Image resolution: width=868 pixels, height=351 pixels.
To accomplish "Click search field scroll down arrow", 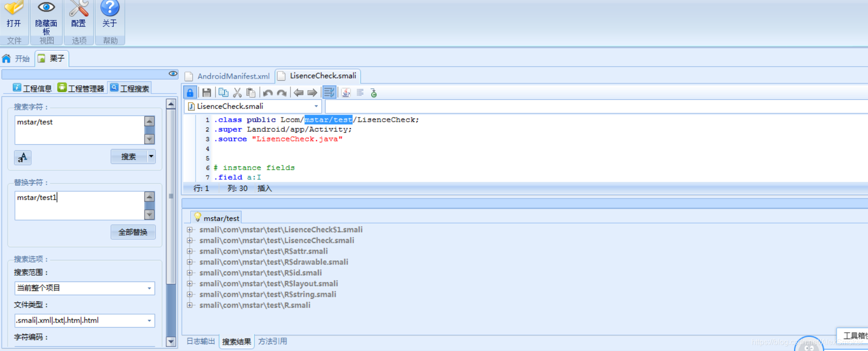I will 149,139.
